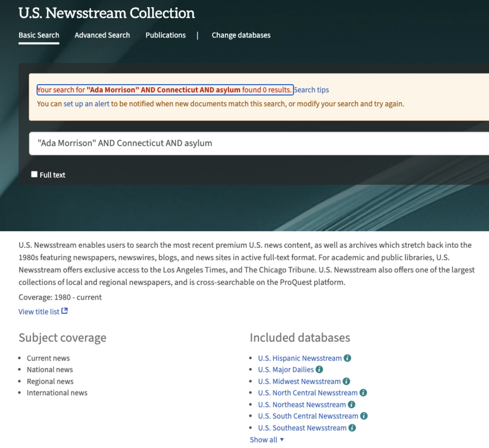Select the Basic Search tab
Image resolution: width=489 pixels, height=448 pixels.
coord(39,35)
